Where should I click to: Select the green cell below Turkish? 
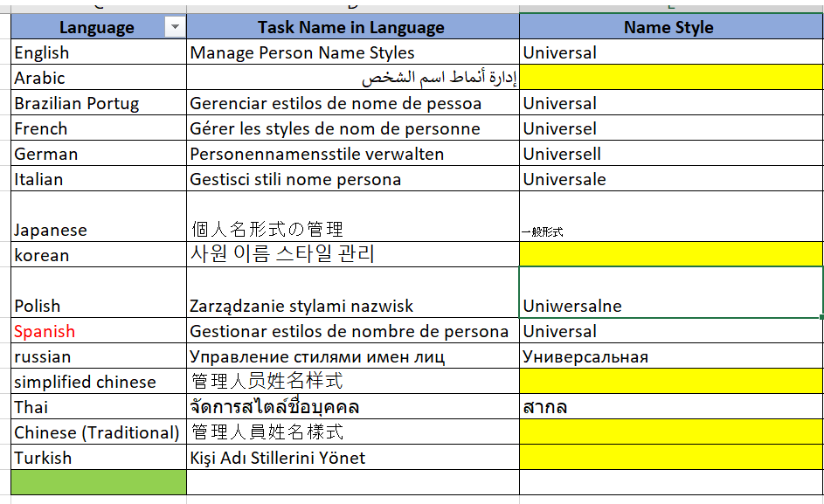pos(96,481)
